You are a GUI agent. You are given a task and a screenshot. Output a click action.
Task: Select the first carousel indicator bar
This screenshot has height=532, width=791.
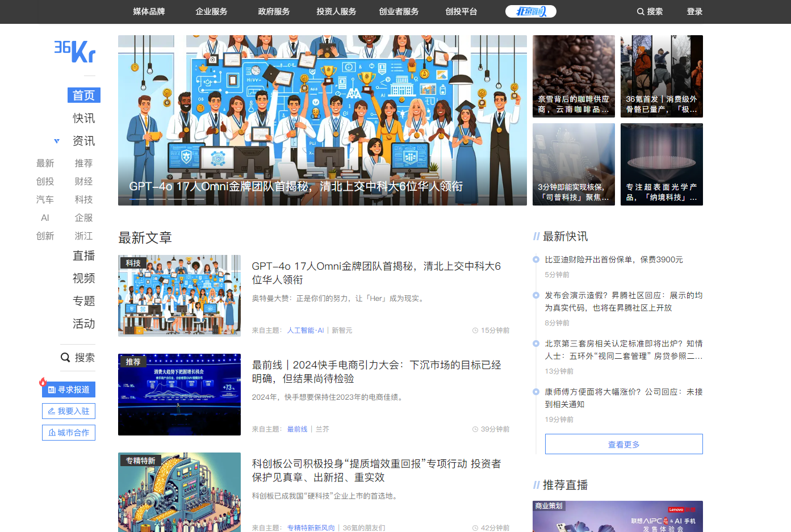coord(138,199)
